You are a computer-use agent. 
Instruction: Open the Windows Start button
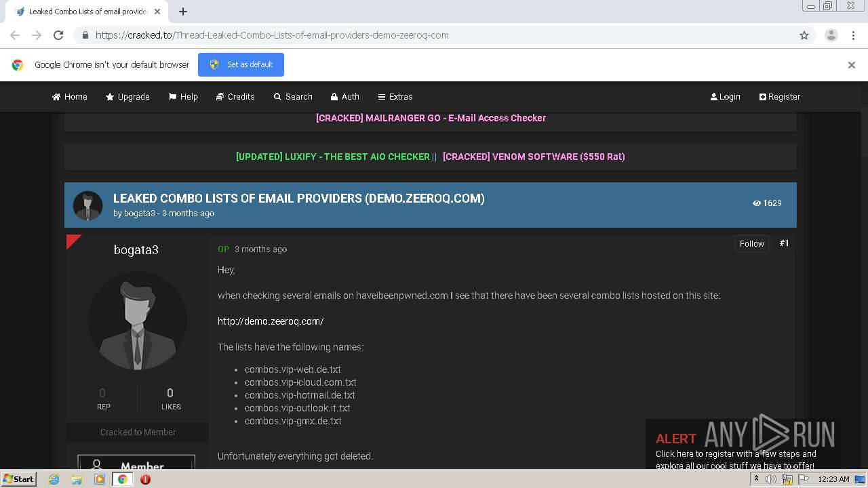pyautogui.click(x=19, y=479)
